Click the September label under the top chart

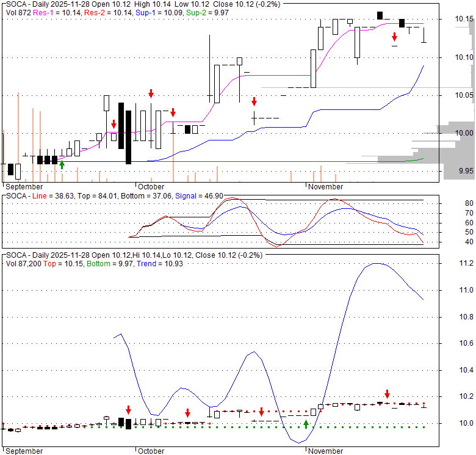click(24, 186)
